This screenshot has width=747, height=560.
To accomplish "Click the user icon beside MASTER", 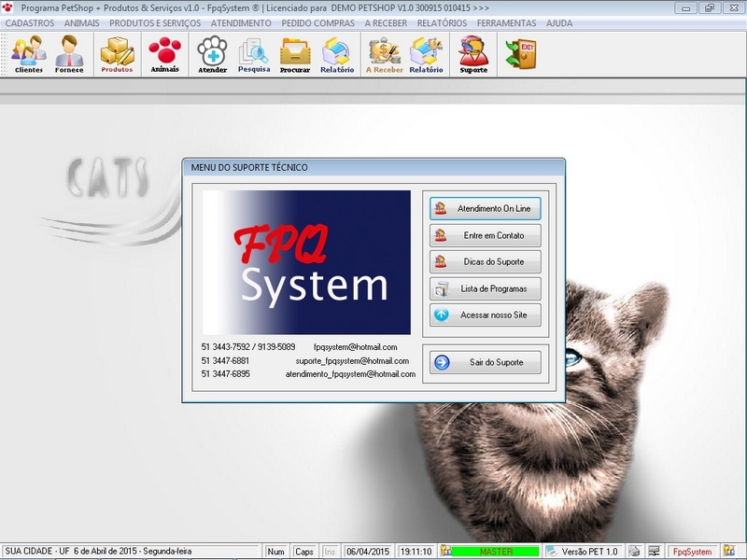I will pyautogui.click(x=445, y=551).
